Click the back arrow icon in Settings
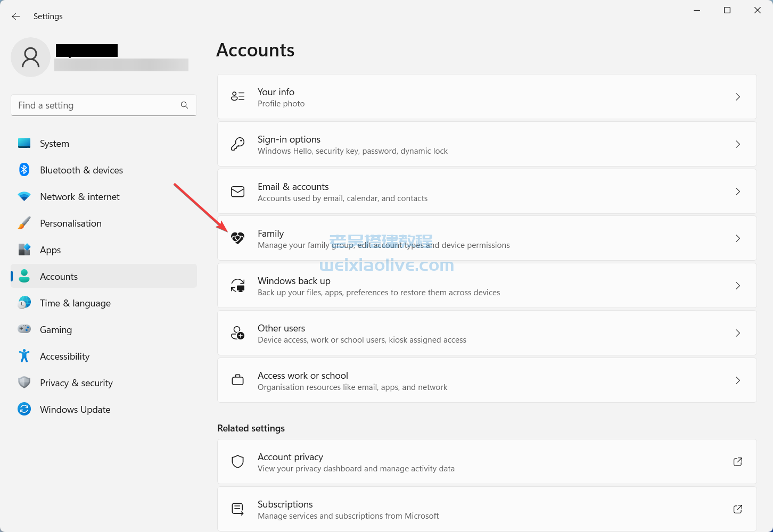773x532 pixels. pos(16,16)
